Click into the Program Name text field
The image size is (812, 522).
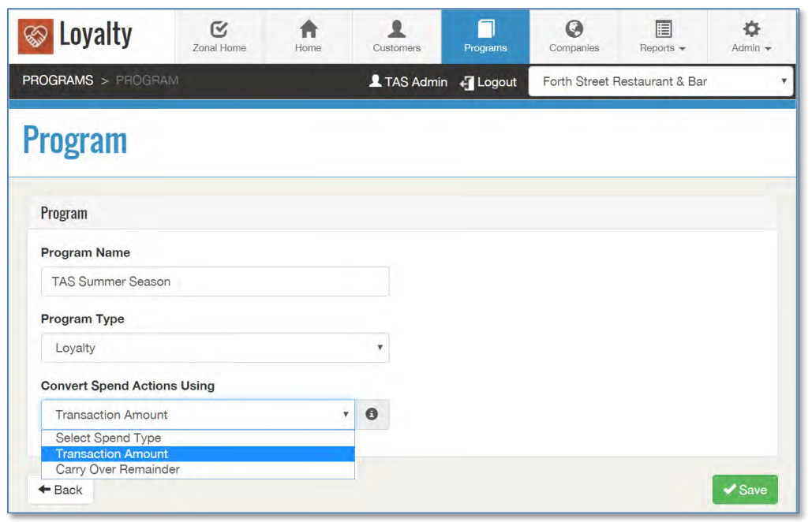pyautogui.click(x=215, y=282)
